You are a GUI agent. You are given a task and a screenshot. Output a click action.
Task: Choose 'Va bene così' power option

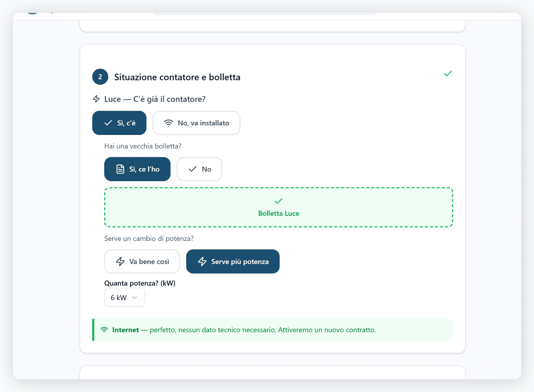[x=142, y=262]
